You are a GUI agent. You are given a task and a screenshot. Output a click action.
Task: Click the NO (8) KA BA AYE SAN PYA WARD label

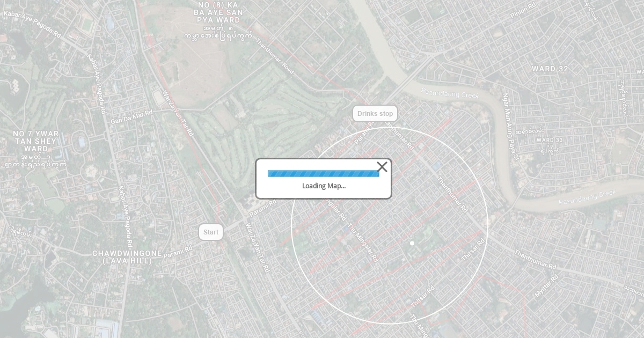click(218, 12)
